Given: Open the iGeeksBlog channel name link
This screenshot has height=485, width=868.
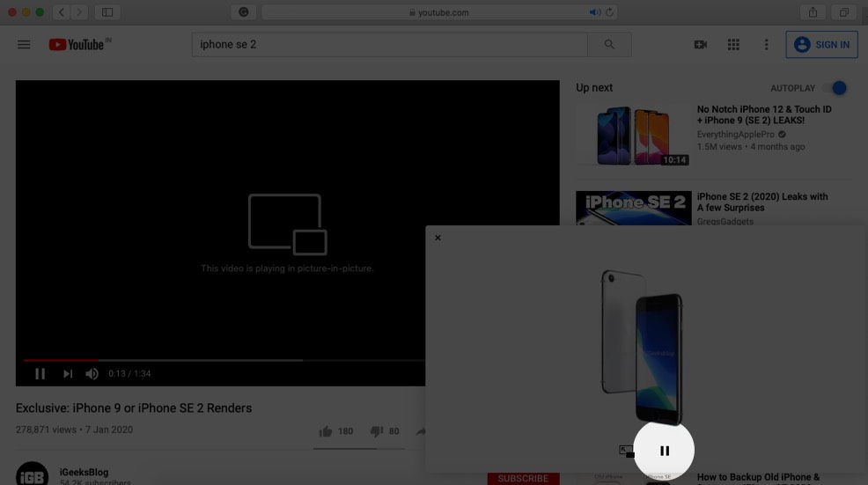Looking at the screenshot, I should [85, 473].
